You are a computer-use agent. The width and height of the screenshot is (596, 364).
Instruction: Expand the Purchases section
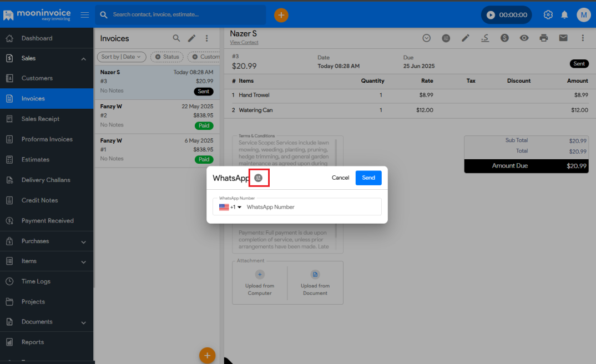point(47,241)
